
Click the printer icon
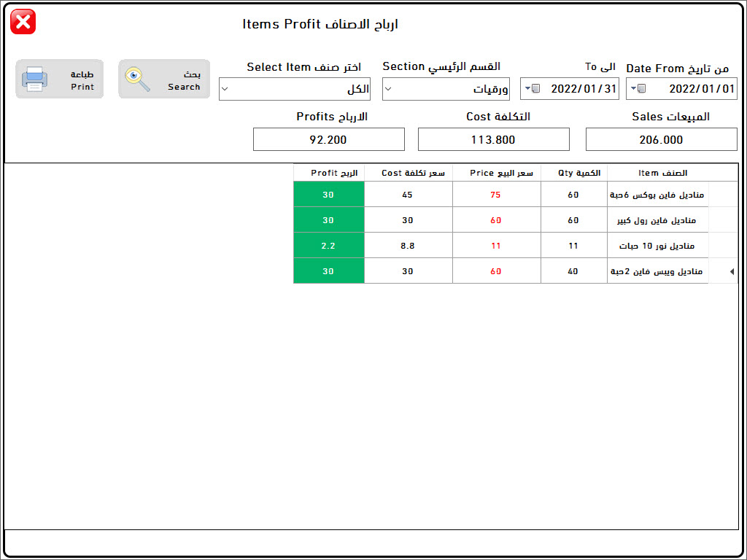[34, 79]
